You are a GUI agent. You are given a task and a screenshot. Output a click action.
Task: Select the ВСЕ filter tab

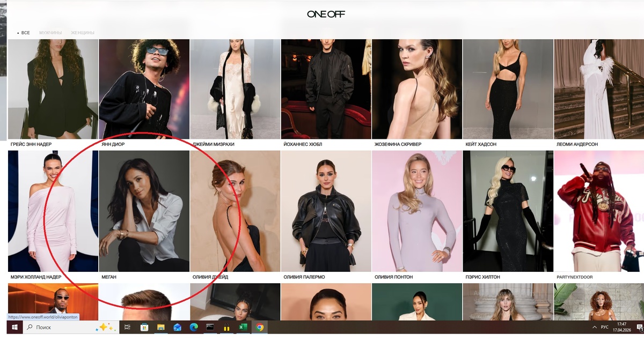pyautogui.click(x=25, y=33)
